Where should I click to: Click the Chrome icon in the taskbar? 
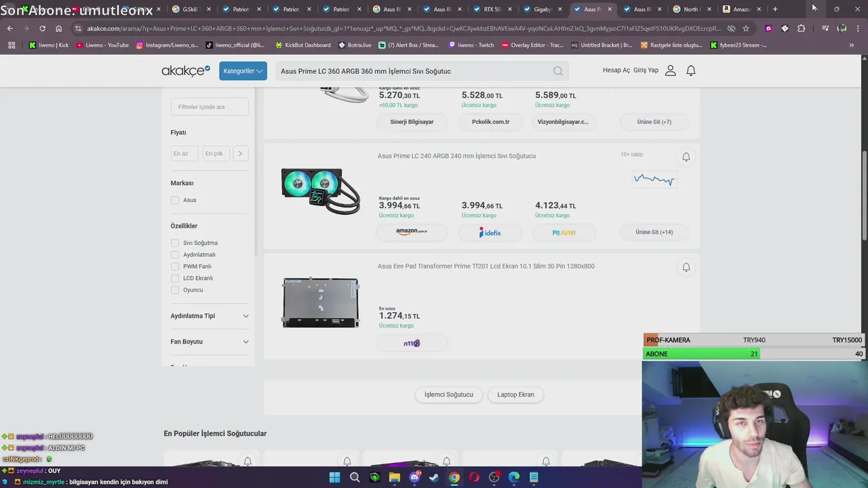pos(454,477)
